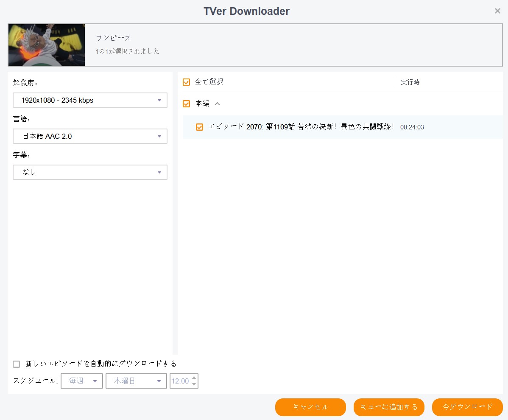Enable automatic download of new episodes
The width and height of the screenshot is (508, 420).
tap(16, 364)
